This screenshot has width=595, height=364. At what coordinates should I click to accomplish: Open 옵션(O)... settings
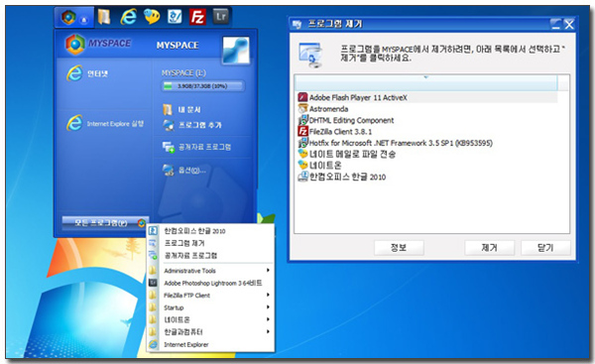pyautogui.click(x=184, y=170)
